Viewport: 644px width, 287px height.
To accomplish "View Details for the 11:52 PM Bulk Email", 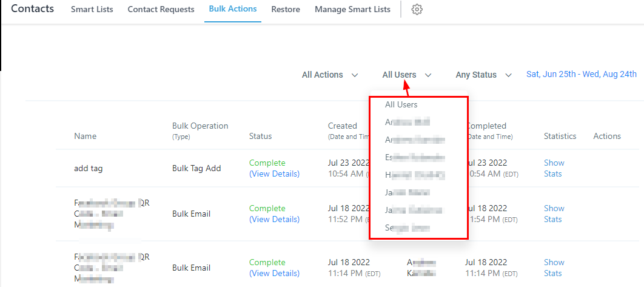I will point(274,219).
